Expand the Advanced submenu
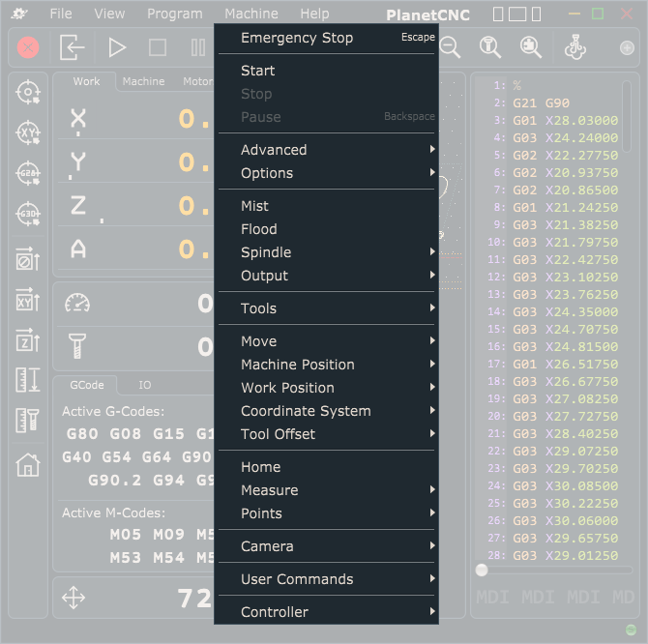 274,150
